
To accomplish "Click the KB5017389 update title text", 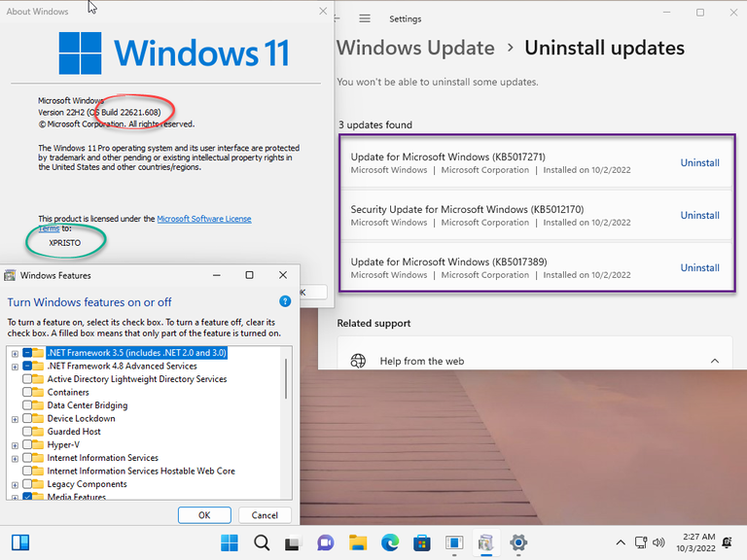I will click(x=448, y=262).
